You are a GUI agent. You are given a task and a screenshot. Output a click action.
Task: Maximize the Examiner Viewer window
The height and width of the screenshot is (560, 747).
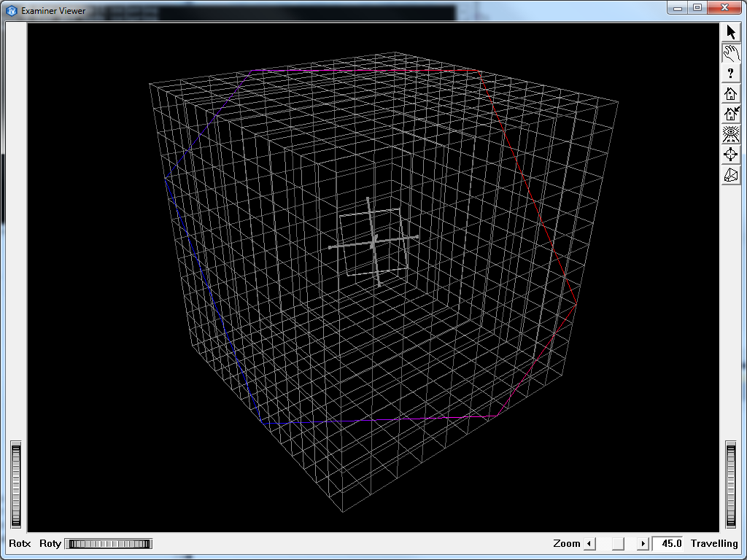click(697, 7)
